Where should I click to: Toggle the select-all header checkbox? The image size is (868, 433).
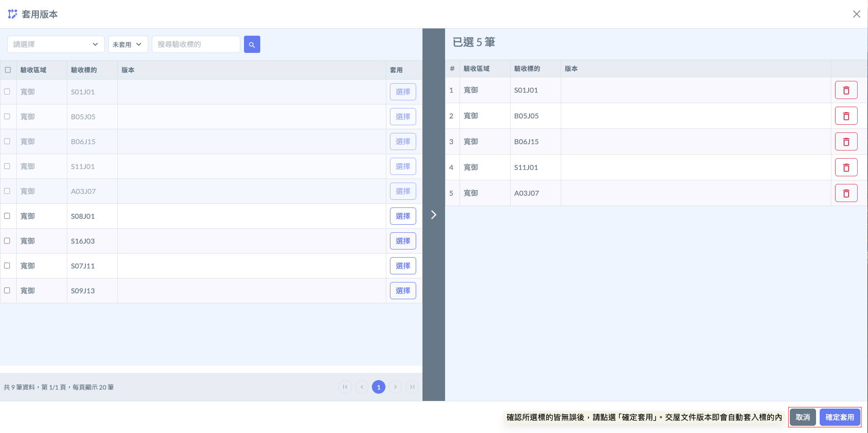tap(8, 70)
